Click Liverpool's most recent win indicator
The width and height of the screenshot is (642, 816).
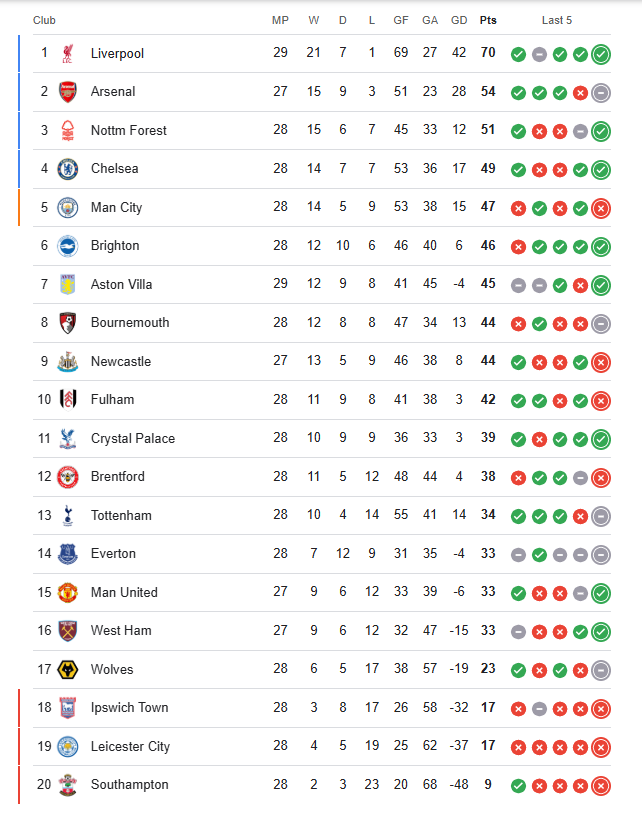tap(601, 54)
